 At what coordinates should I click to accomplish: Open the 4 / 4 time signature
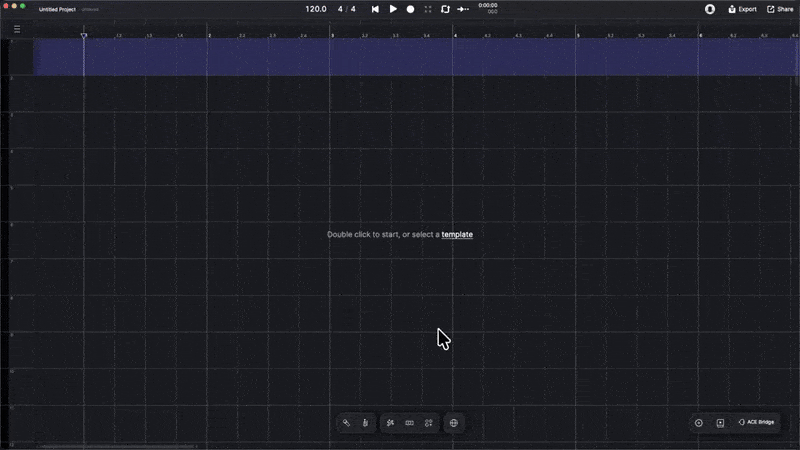pos(346,9)
